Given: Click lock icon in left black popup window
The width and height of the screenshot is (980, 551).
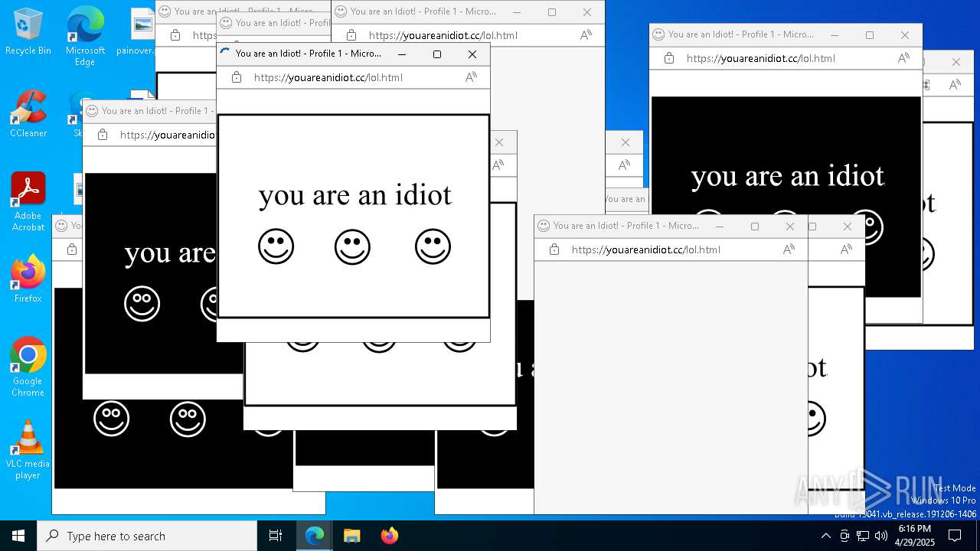Looking at the screenshot, I should 103,135.
